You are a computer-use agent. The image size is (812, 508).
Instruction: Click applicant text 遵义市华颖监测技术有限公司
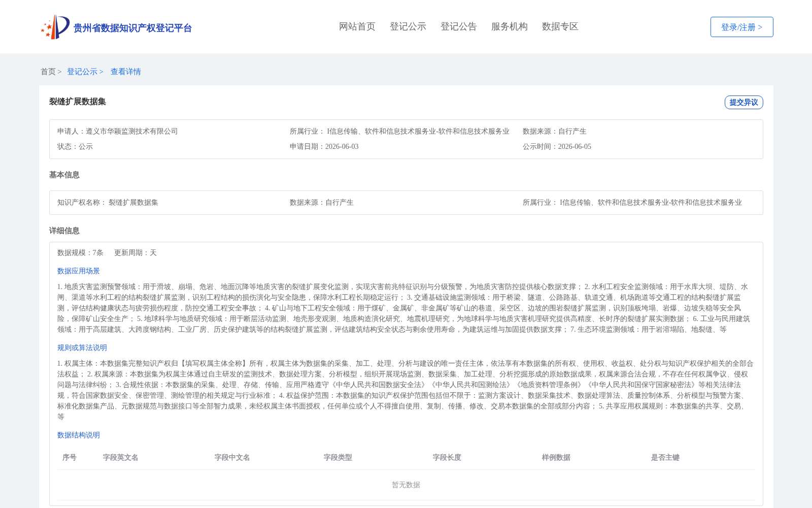tap(132, 131)
